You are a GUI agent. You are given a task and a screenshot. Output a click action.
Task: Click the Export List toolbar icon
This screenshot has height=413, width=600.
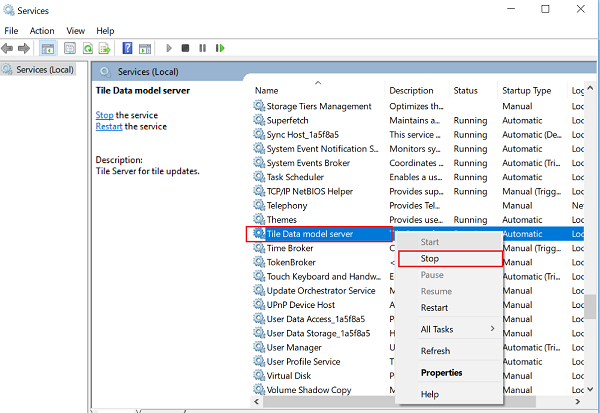click(x=104, y=48)
